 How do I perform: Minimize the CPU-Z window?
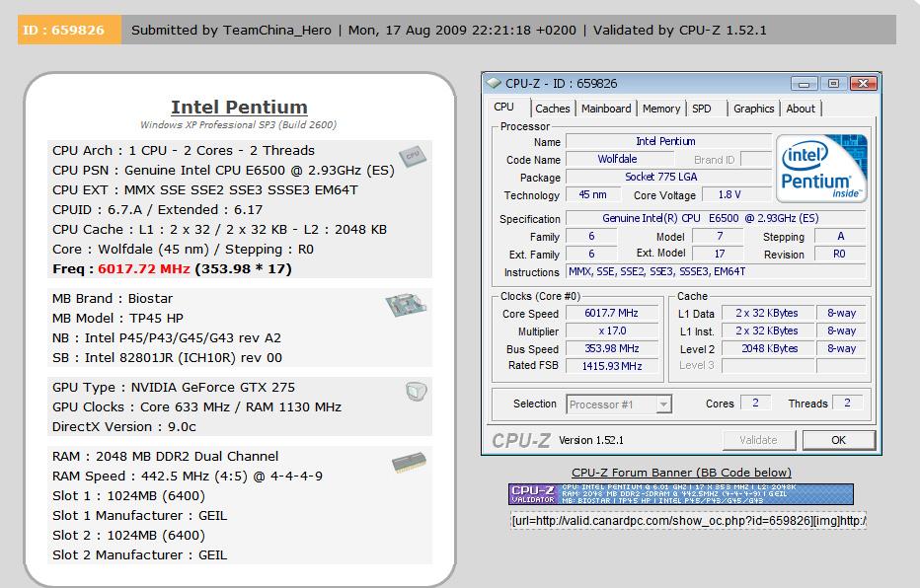(x=804, y=84)
